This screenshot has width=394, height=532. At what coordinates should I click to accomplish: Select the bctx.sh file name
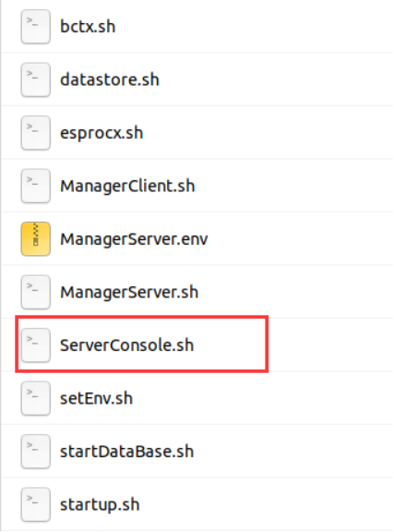click(88, 27)
